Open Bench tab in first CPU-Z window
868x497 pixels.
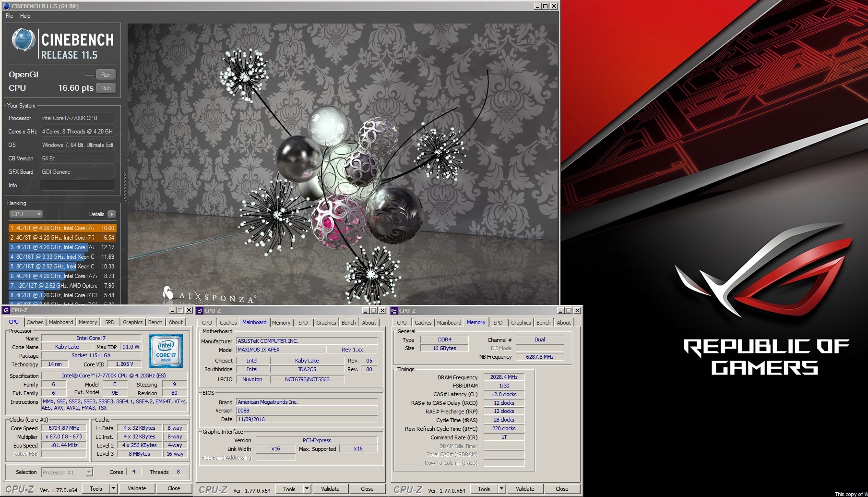point(155,322)
